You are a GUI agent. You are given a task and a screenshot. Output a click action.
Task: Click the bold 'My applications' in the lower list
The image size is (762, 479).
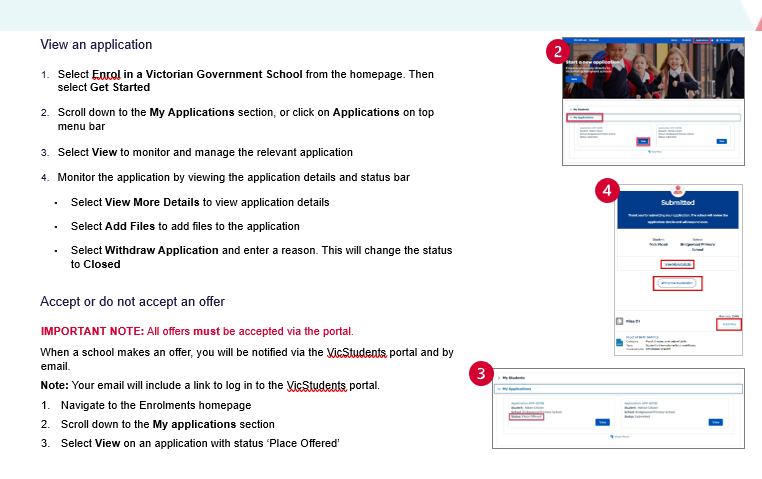194,424
